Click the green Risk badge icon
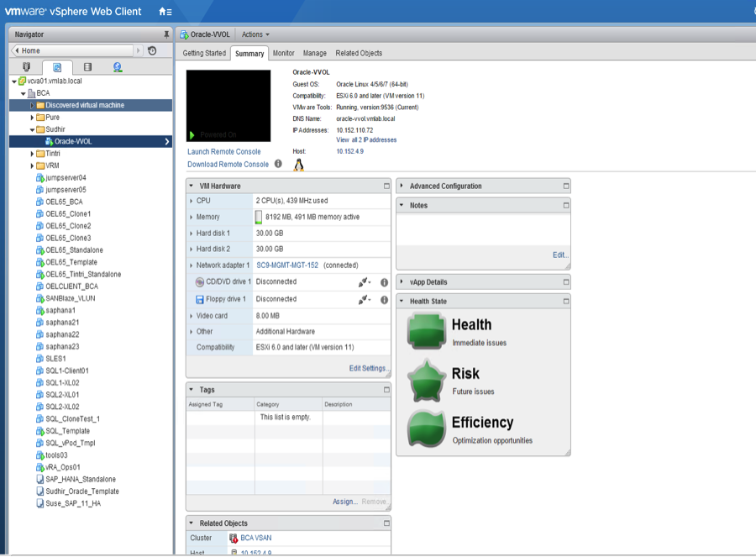This screenshot has height=557, width=756. point(426,380)
